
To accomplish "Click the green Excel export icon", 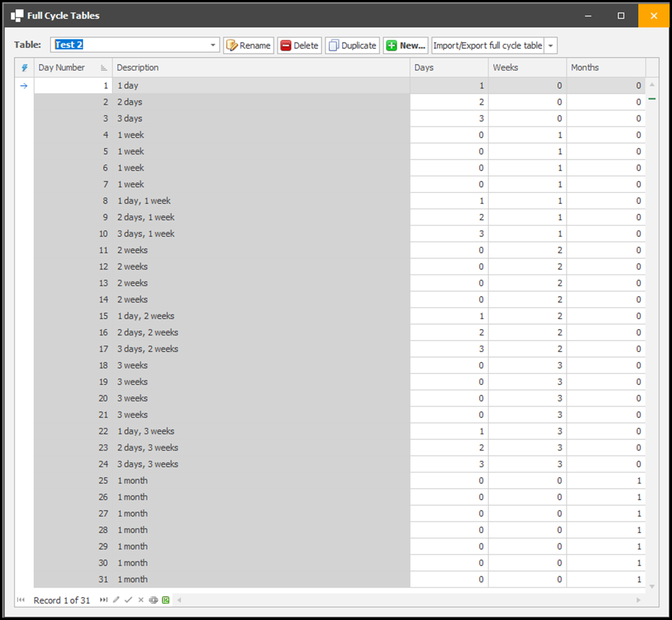I will click(x=165, y=600).
